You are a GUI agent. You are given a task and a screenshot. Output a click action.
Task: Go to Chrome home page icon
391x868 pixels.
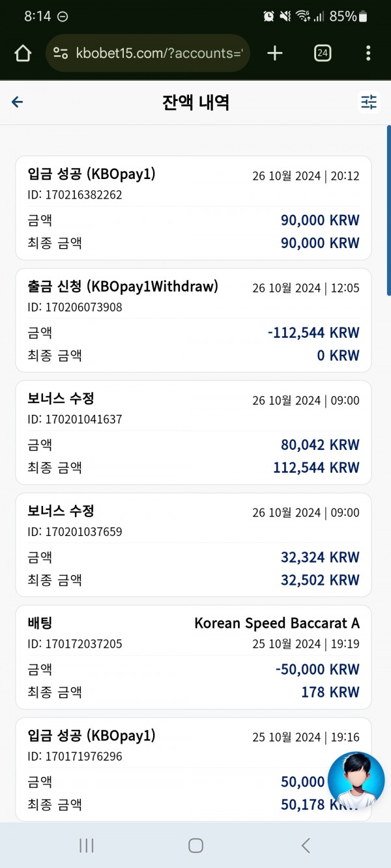[23, 53]
